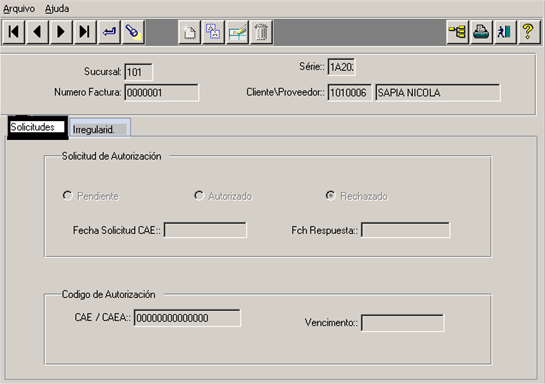Switch to the Irregularid. tab
The height and width of the screenshot is (384, 545).
[100, 128]
